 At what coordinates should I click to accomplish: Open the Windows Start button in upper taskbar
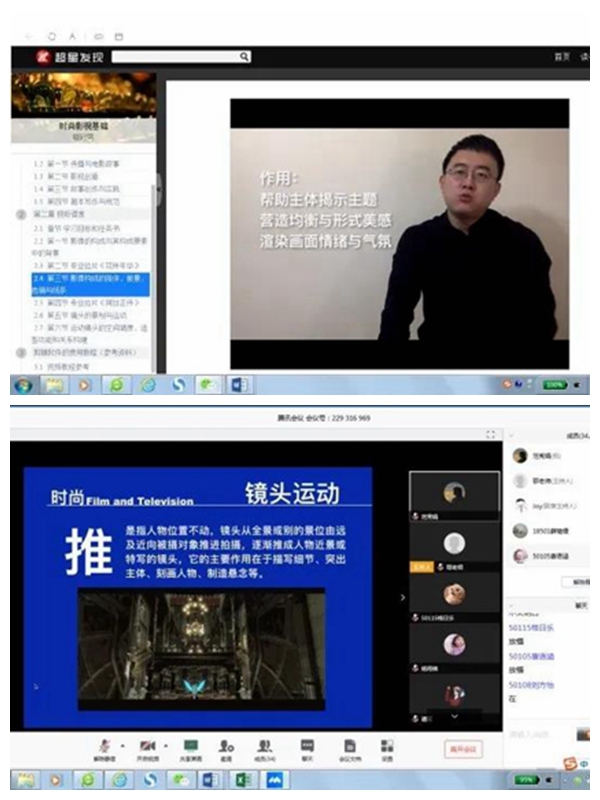coord(22,384)
